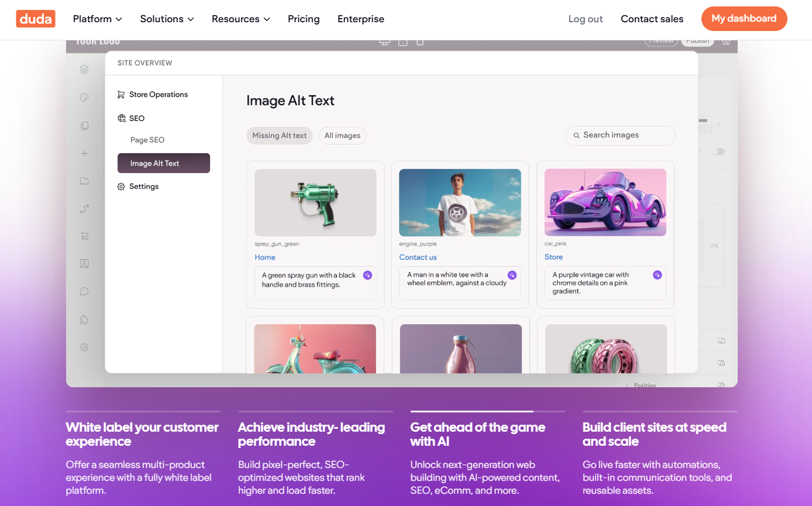Select the man in white tee thumbnail
Image resolution: width=812 pixels, height=506 pixels.
point(460,202)
